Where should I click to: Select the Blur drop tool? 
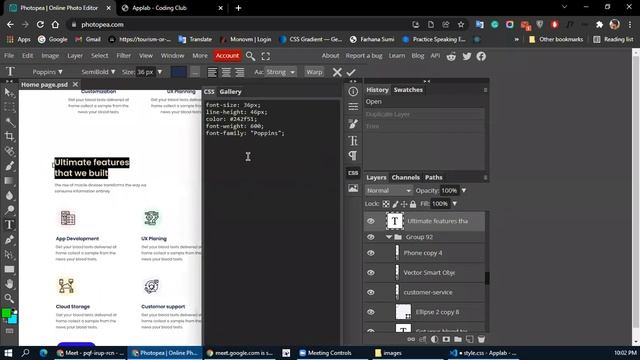[9, 196]
